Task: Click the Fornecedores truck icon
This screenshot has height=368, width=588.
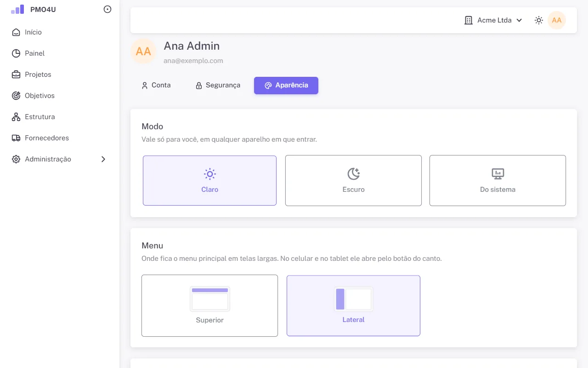Action: tap(16, 138)
